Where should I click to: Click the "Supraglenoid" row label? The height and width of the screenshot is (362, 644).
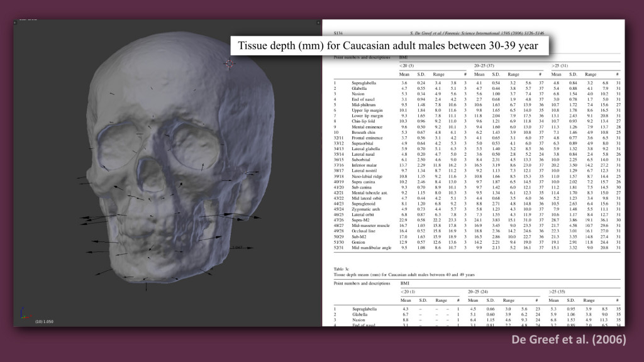point(363,204)
